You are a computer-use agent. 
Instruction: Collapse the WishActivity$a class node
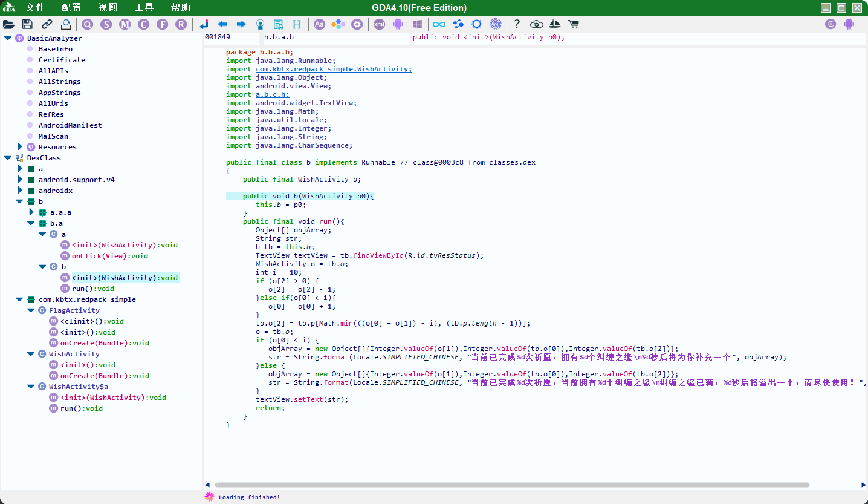click(x=31, y=387)
